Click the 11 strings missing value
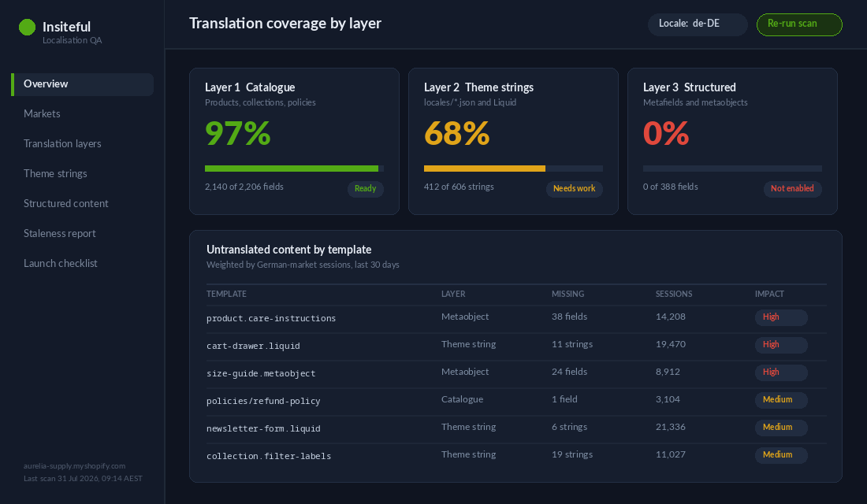This screenshot has height=504, width=867. coord(572,344)
